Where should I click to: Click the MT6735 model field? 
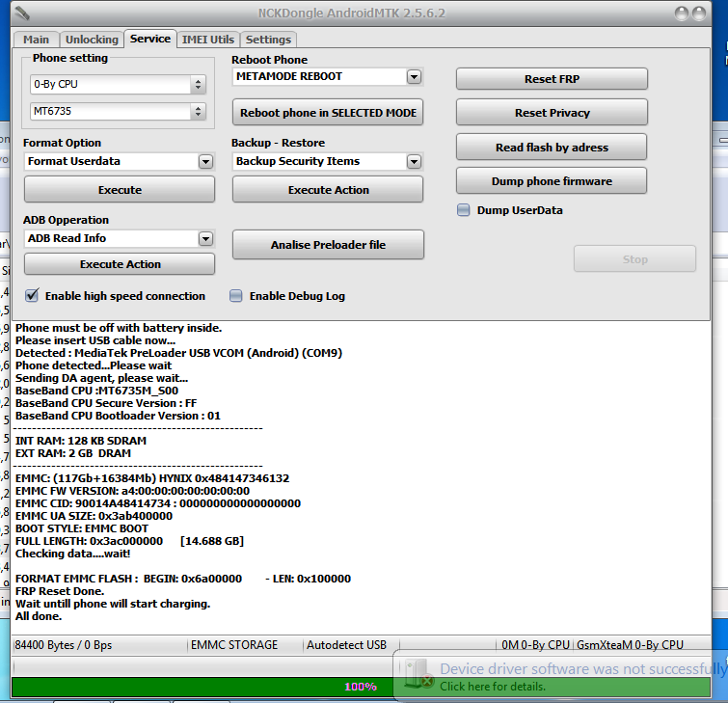tap(111, 111)
